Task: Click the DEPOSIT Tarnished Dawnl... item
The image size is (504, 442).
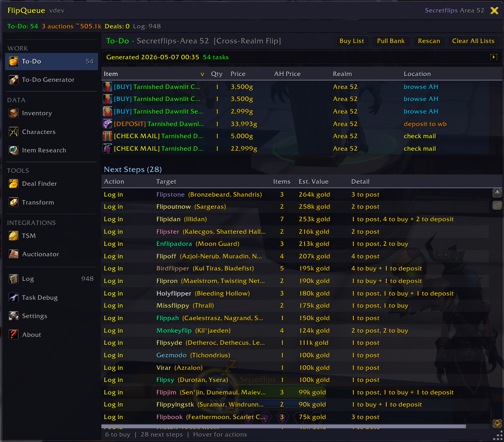Action: point(159,124)
